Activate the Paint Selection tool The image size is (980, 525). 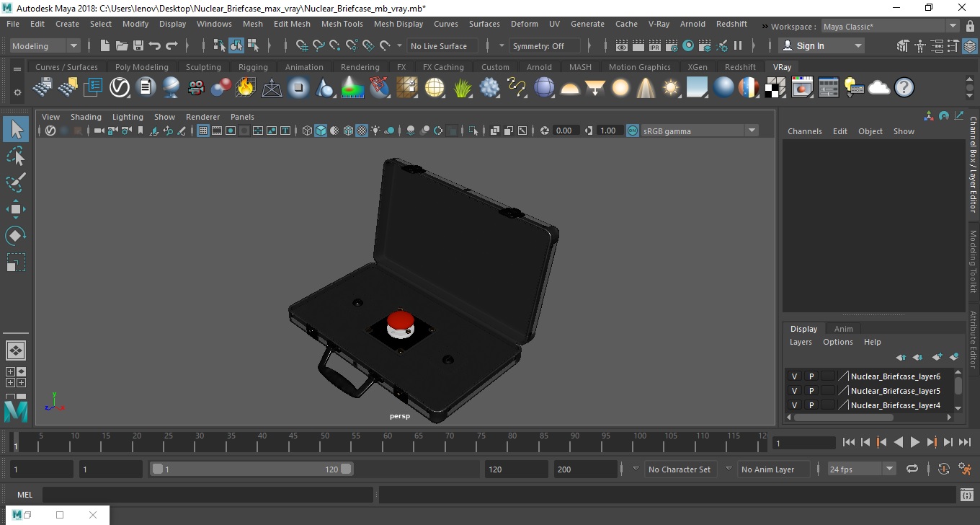pos(16,182)
